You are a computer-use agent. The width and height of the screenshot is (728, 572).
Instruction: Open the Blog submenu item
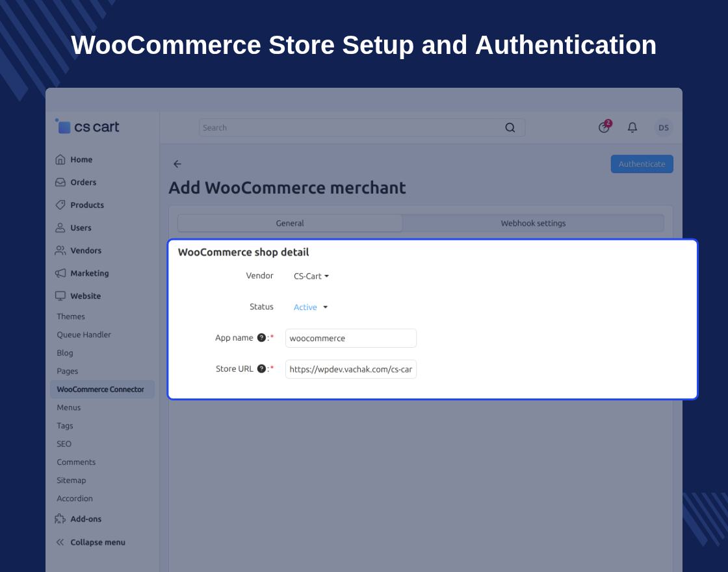click(65, 353)
